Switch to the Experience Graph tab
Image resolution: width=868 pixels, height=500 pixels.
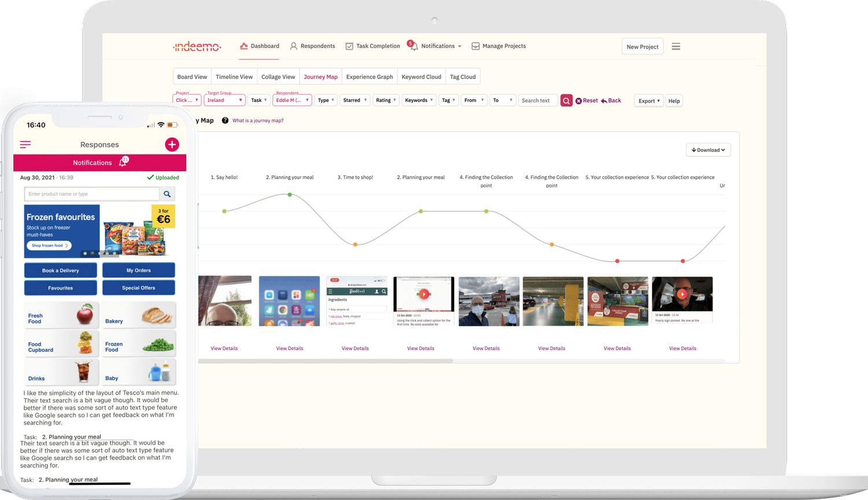(x=369, y=76)
